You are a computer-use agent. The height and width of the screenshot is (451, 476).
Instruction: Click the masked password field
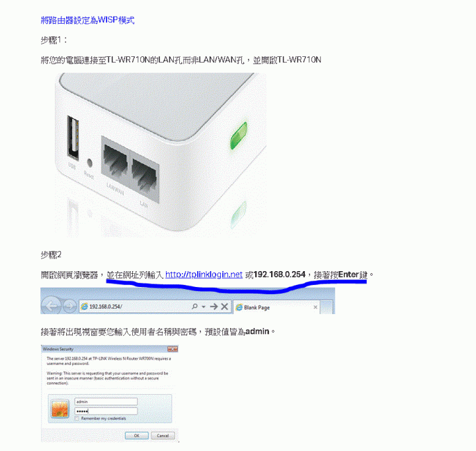pos(106,411)
